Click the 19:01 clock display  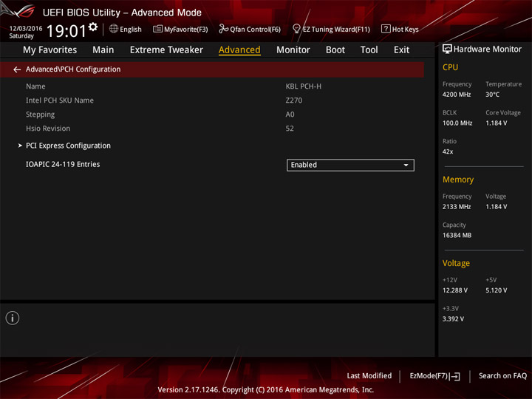point(66,31)
